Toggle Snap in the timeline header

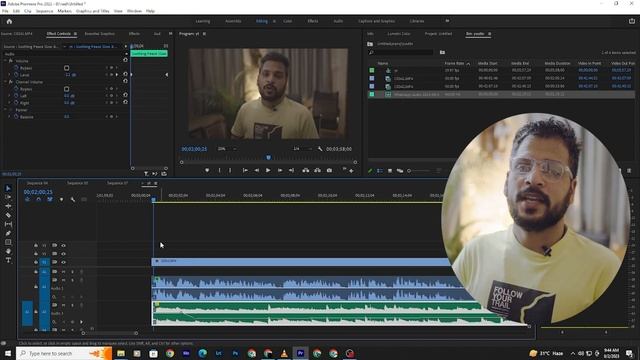pyautogui.click(x=38, y=200)
